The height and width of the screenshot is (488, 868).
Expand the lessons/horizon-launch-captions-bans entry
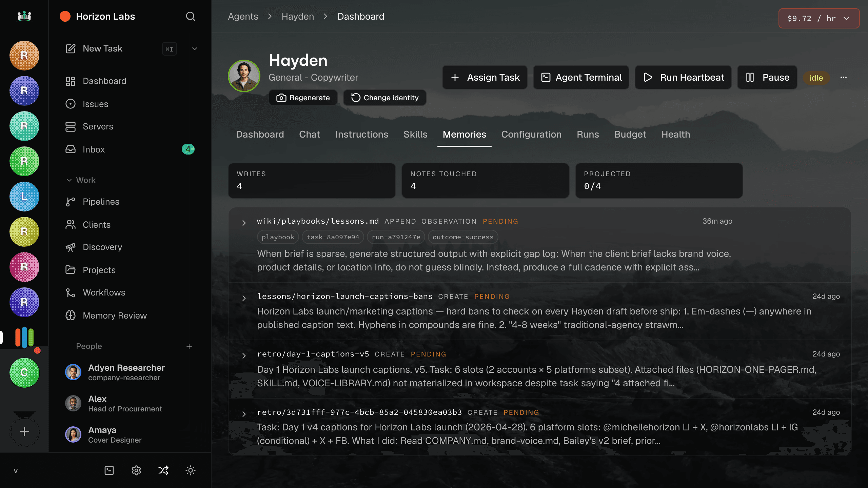(x=244, y=298)
